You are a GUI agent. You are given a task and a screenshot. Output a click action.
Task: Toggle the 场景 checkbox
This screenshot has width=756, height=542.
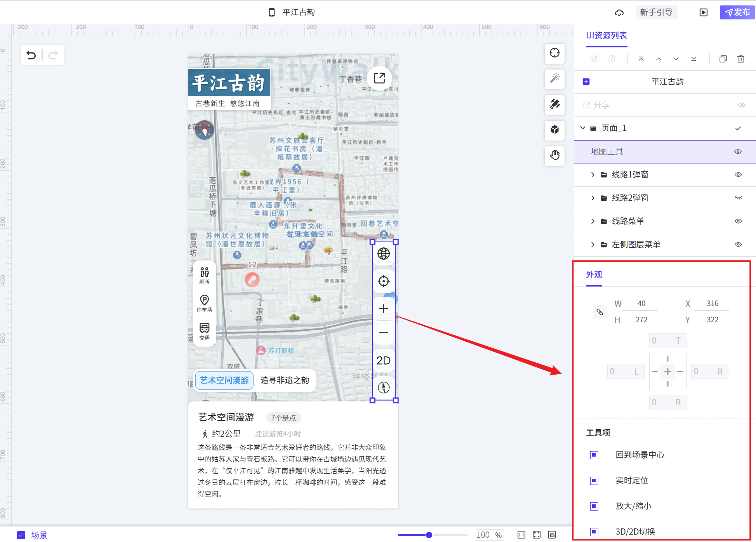(x=21, y=535)
